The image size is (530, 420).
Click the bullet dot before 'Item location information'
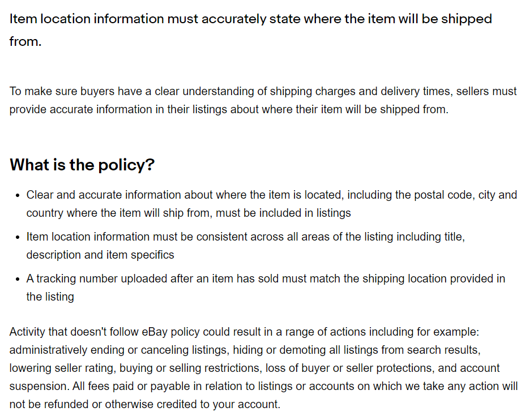[x=18, y=237]
